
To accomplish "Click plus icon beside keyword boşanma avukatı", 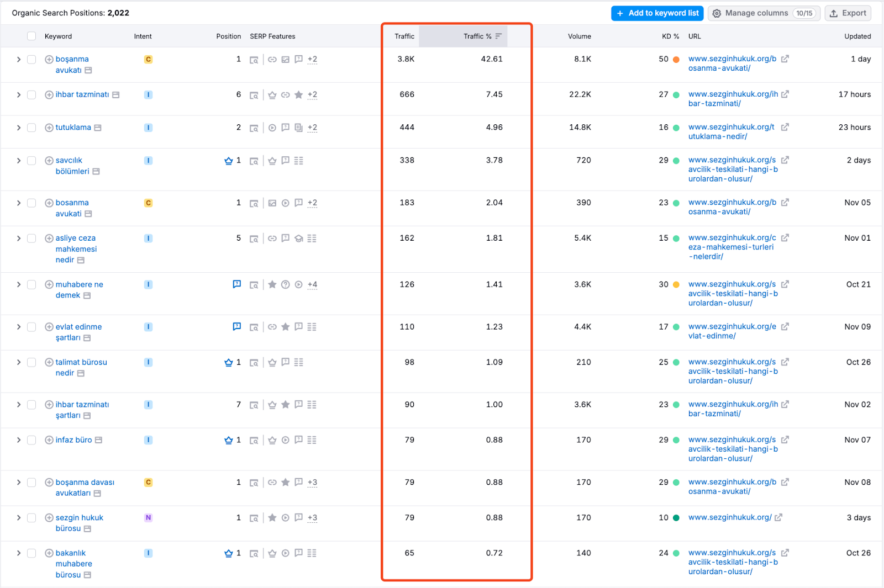I will point(49,59).
